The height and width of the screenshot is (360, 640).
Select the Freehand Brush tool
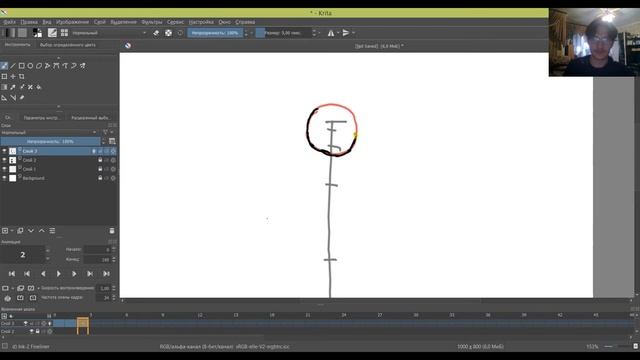click(4, 66)
